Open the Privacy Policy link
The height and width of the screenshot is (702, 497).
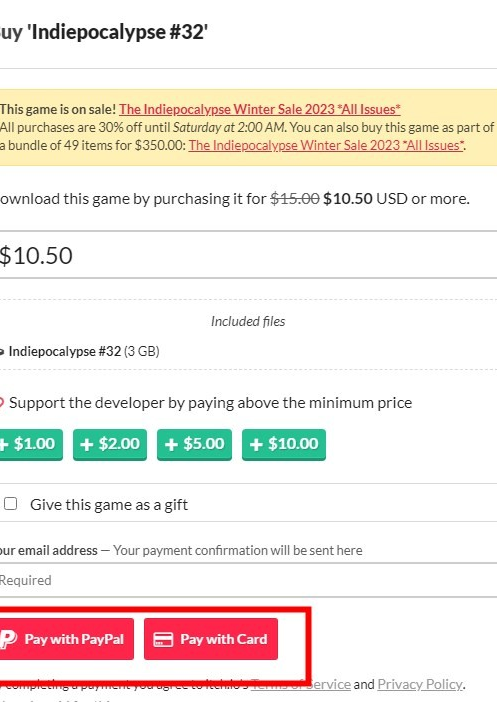pyautogui.click(x=420, y=684)
